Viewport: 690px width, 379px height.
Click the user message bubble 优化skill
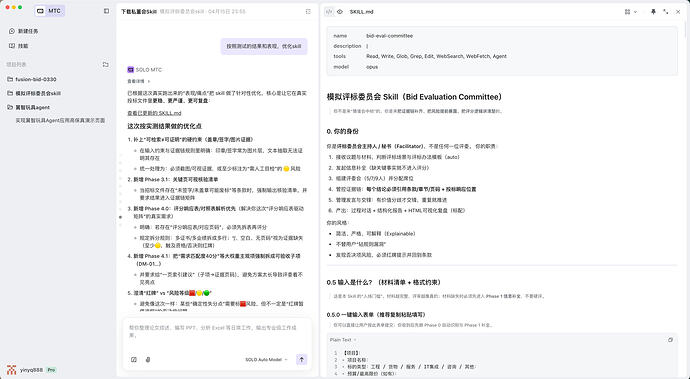tap(264, 46)
